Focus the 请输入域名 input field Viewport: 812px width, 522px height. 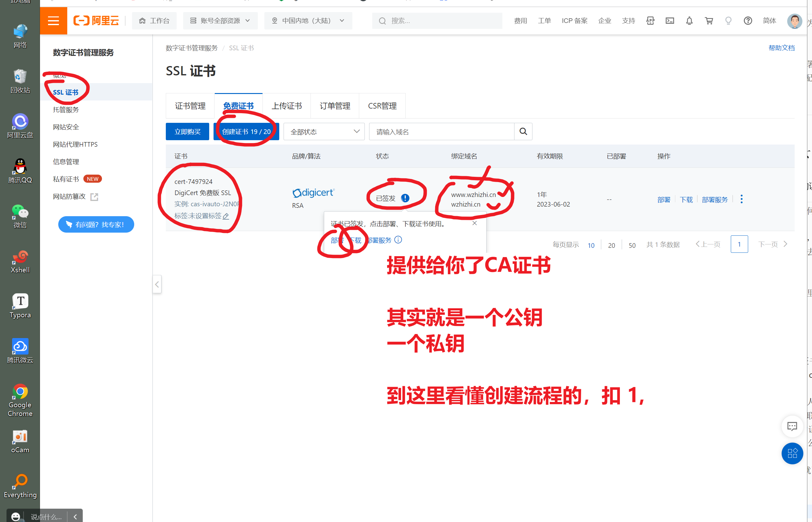[442, 132]
